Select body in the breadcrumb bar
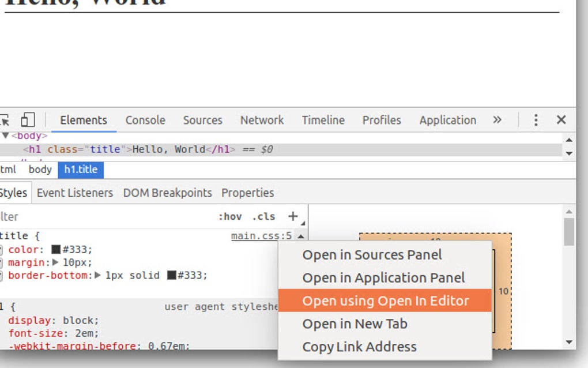This screenshot has width=588, height=368. 39,170
